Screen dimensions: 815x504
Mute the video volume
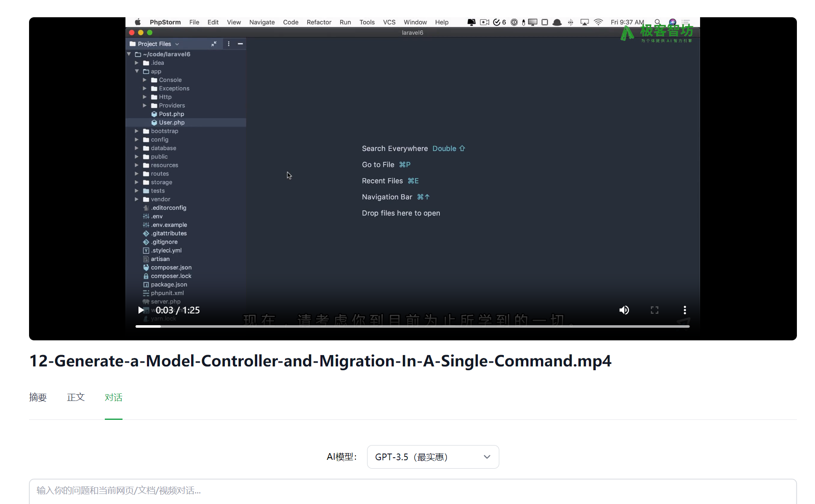(624, 310)
